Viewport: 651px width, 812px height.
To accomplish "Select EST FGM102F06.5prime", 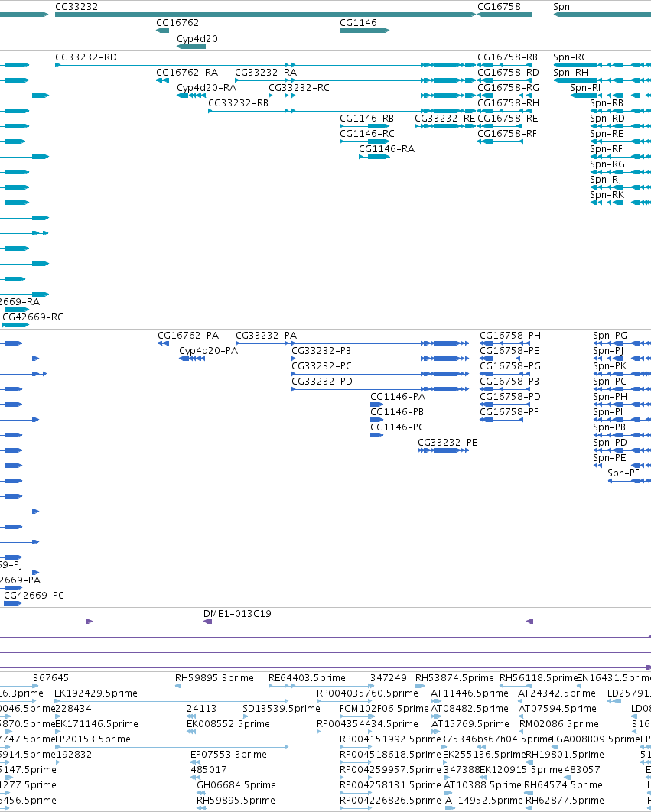I will click(384, 709).
